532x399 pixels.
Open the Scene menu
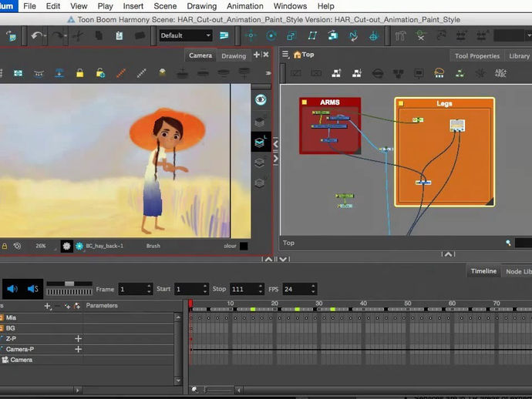(165, 6)
